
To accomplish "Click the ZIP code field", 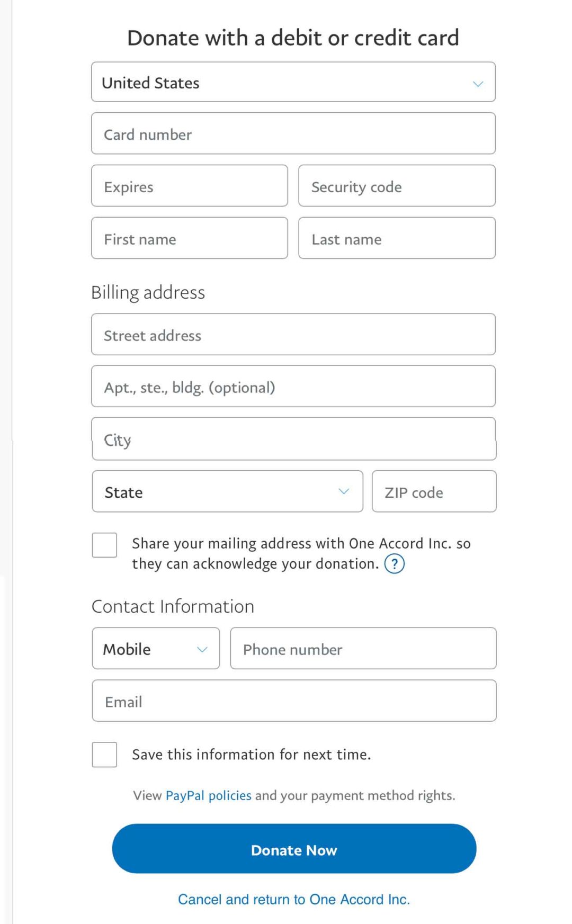I will click(434, 491).
